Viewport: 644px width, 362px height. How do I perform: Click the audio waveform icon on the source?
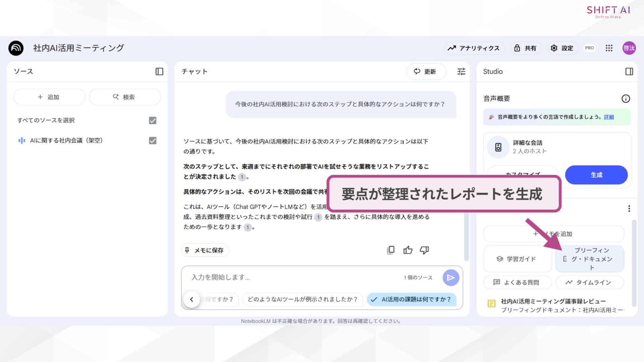pos(21,140)
